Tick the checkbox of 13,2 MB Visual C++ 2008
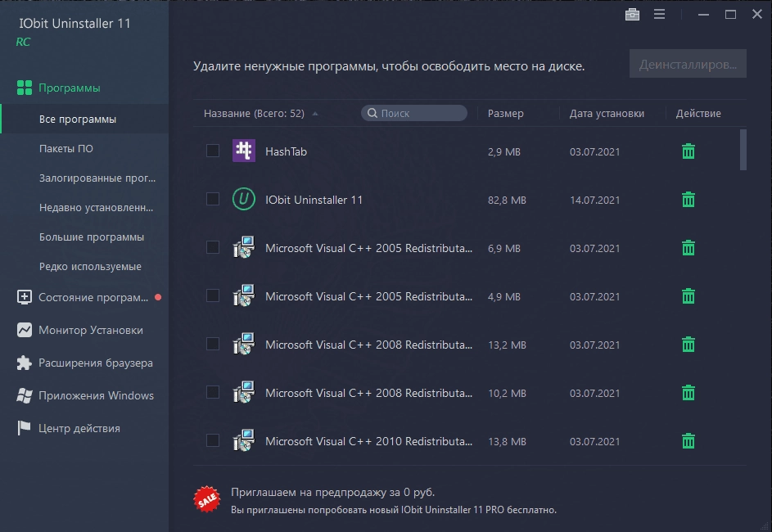 pyautogui.click(x=213, y=344)
